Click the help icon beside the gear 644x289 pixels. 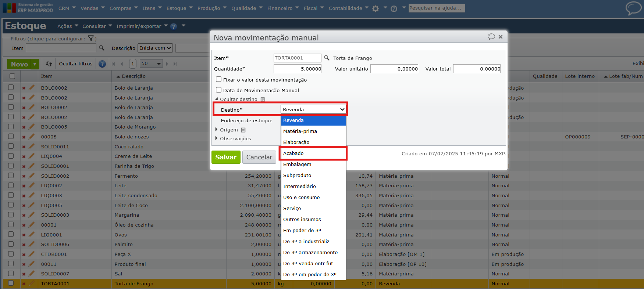tap(394, 8)
